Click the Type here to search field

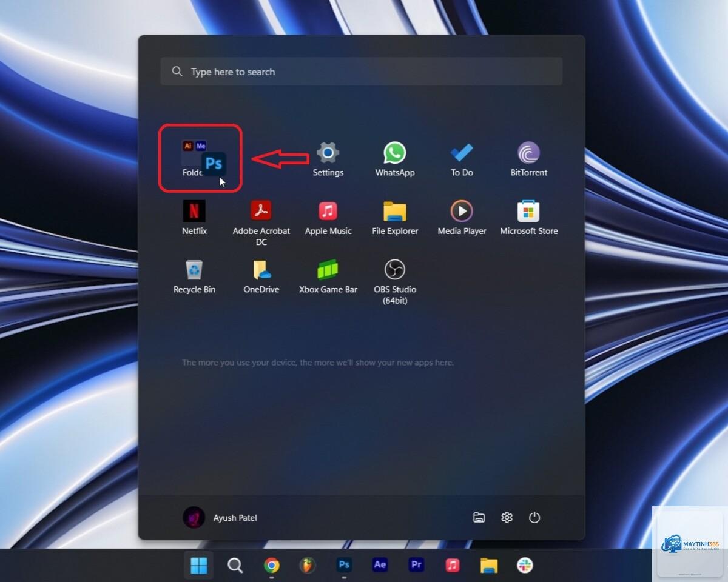pos(362,72)
